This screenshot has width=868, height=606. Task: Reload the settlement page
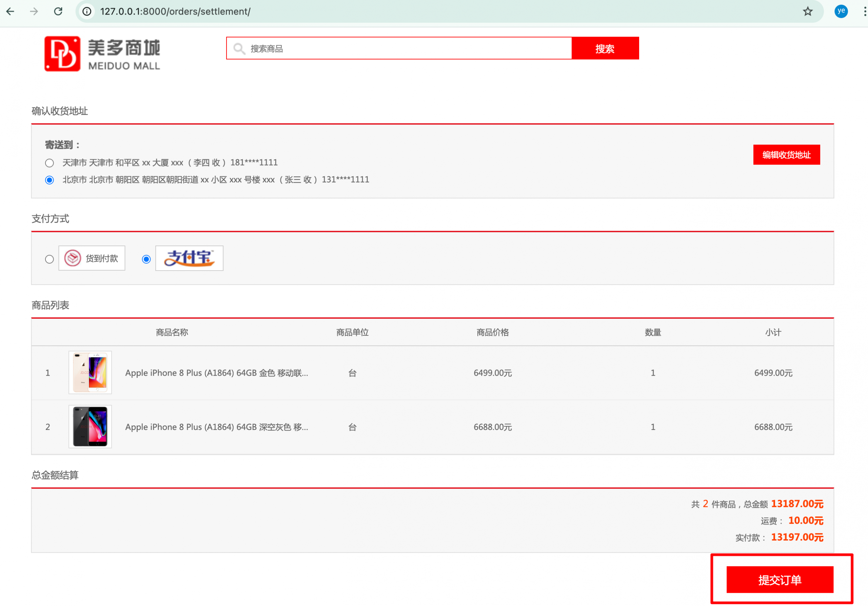pyautogui.click(x=58, y=11)
